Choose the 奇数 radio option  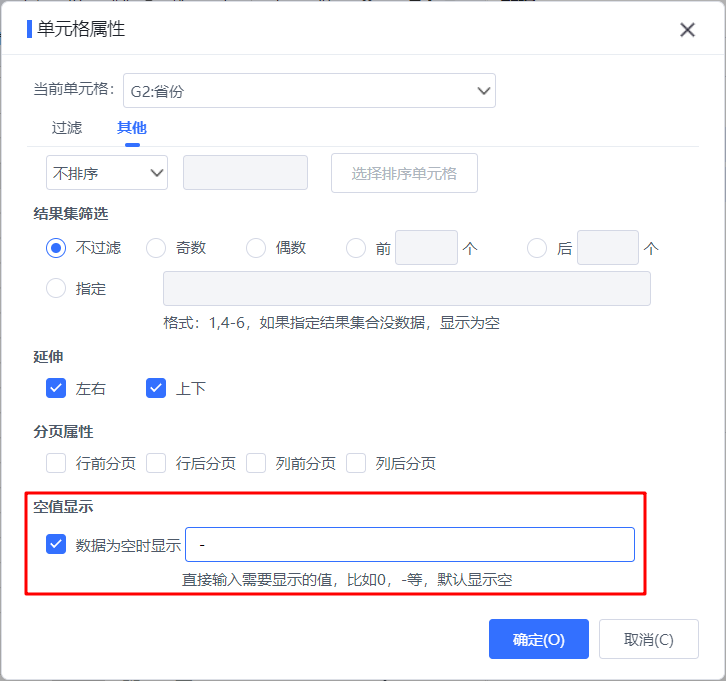156,248
